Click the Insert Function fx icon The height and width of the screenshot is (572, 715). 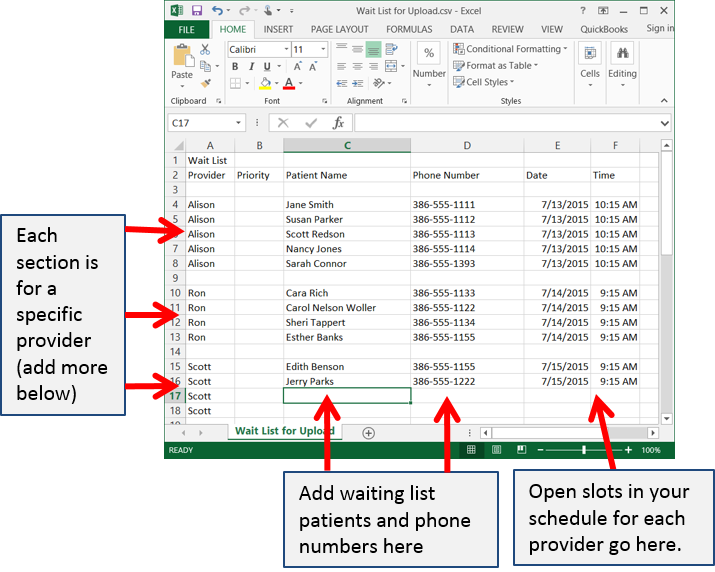point(338,123)
